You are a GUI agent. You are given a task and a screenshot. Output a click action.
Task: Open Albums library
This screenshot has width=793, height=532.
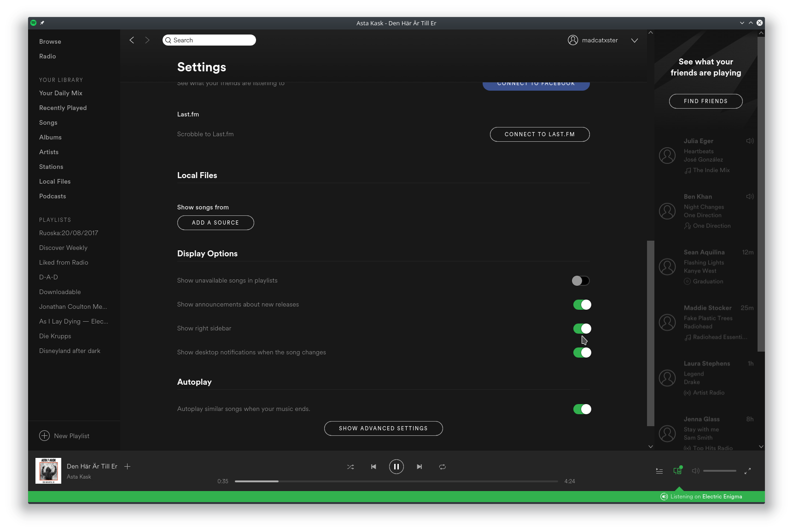pyautogui.click(x=50, y=137)
